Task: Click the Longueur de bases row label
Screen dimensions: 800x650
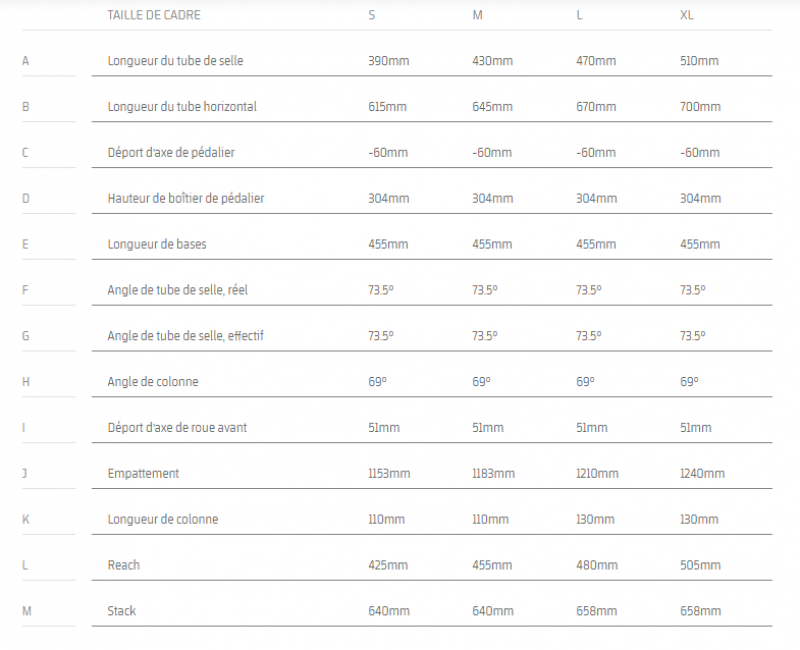Action: point(157,244)
